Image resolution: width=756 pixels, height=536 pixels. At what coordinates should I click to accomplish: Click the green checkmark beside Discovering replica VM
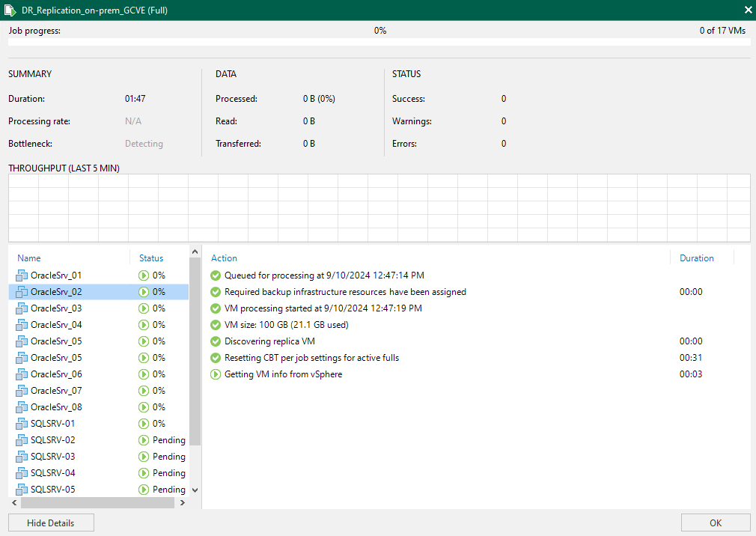[216, 341]
